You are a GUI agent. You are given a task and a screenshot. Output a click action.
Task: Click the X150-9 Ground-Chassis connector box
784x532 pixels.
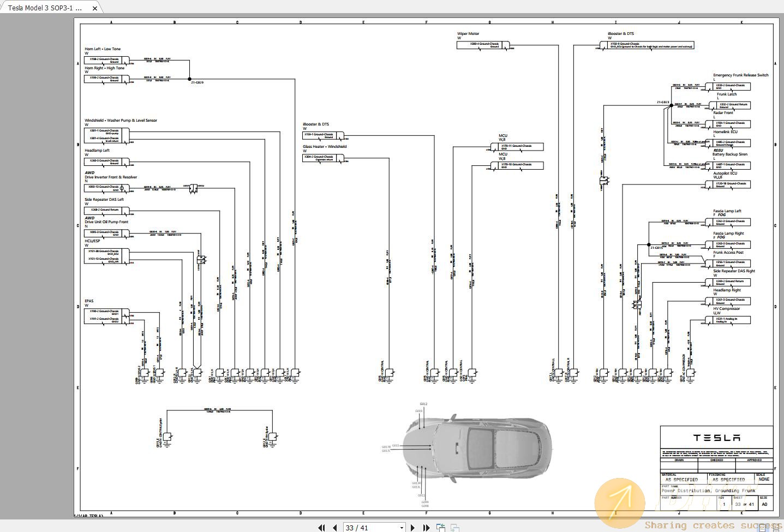647,45
